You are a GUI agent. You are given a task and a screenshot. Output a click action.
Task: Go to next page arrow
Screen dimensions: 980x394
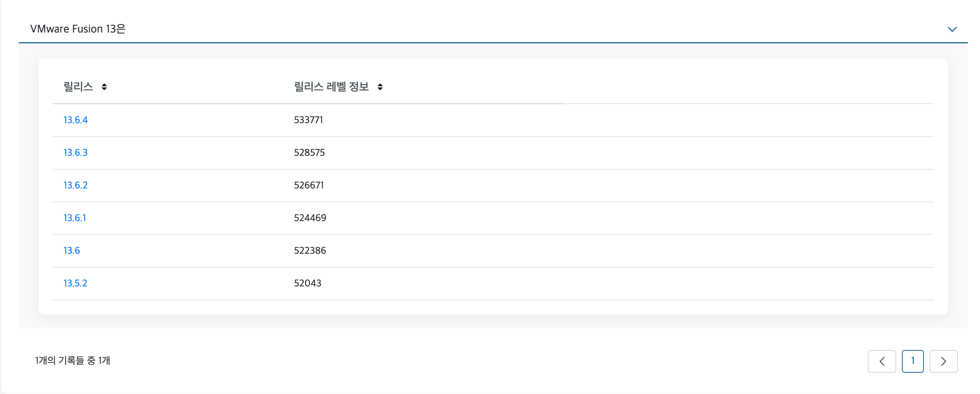point(943,361)
